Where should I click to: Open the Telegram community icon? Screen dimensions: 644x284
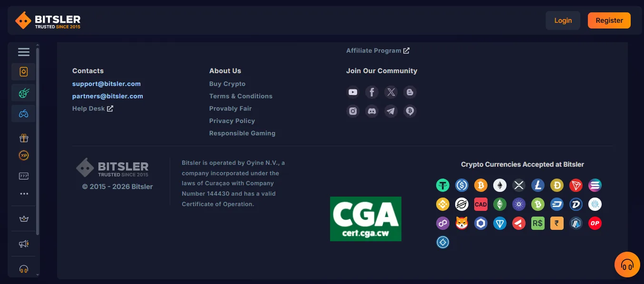391,111
